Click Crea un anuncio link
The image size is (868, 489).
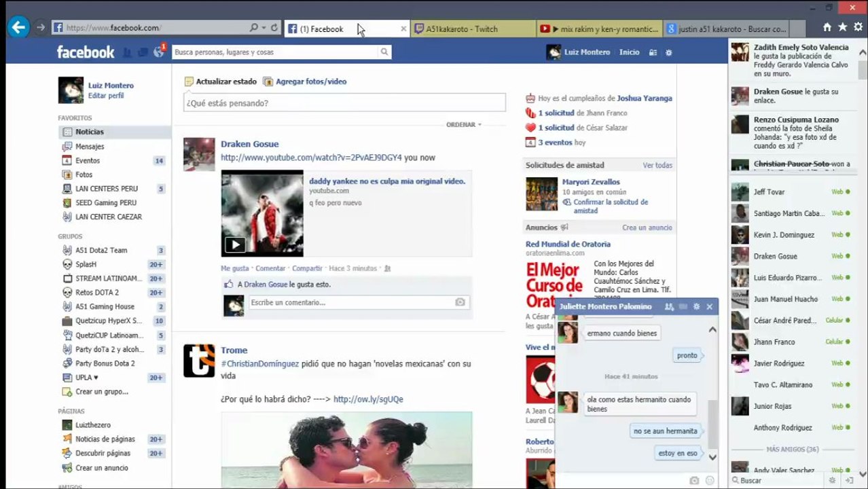click(647, 228)
